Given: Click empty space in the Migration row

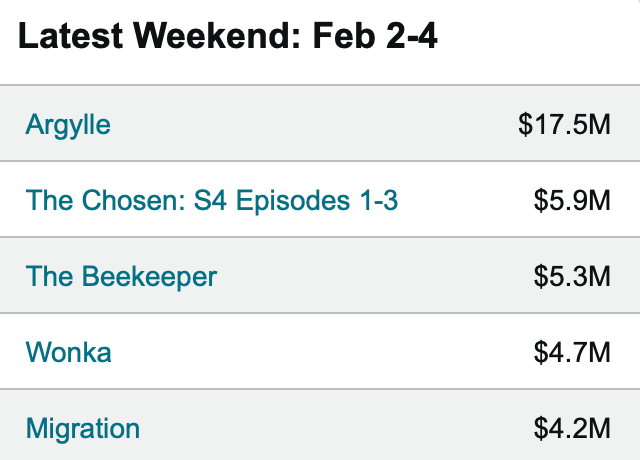Looking at the screenshot, I should tap(335, 428).
